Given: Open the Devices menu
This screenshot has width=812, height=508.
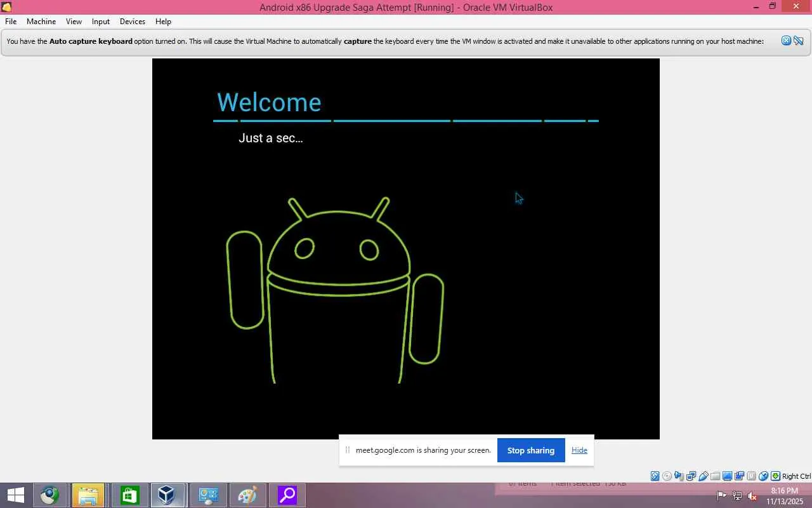Looking at the screenshot, I should pyautogui.click(x=133, y=22).
